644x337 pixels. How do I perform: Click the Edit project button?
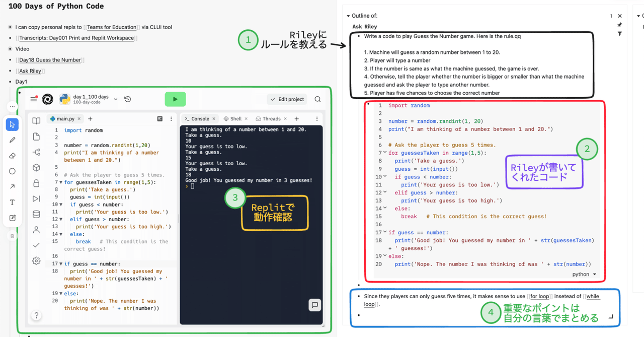286,99
